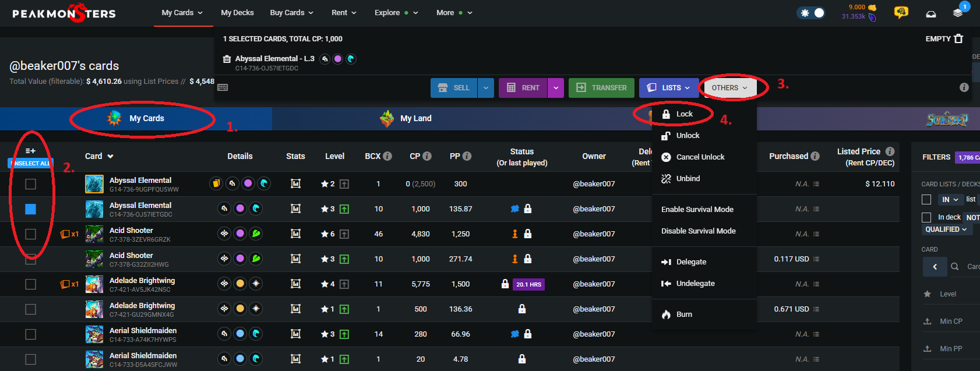Click the Purchased column info icon
Viewport: 980px width, 371px height.
(x=815, y=156)
